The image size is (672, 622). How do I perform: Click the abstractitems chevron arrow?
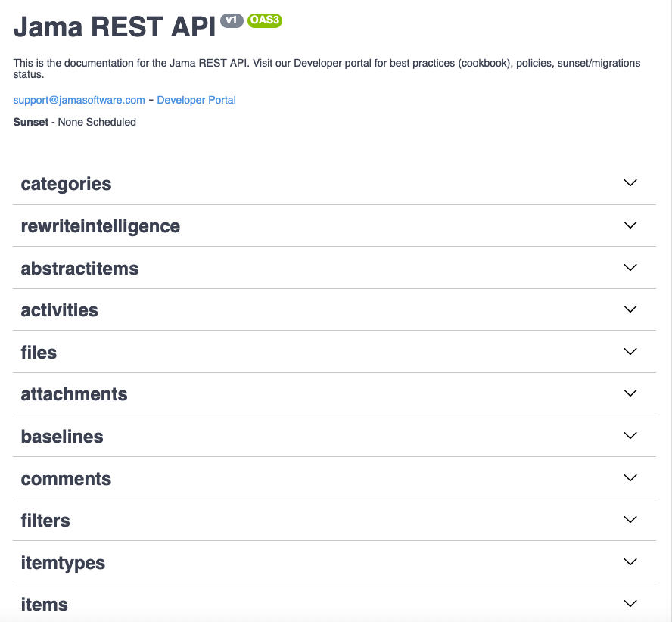pyautogui.click(x=630, y=268)
